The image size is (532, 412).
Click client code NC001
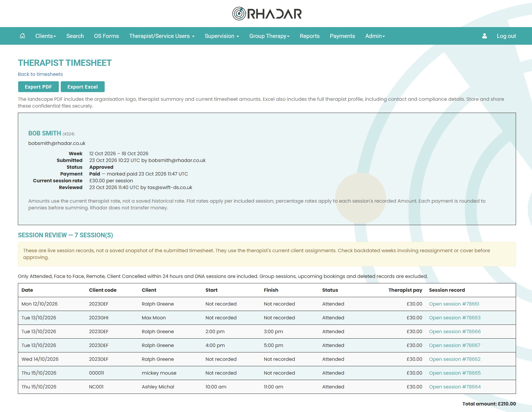(x=96, y=387)
